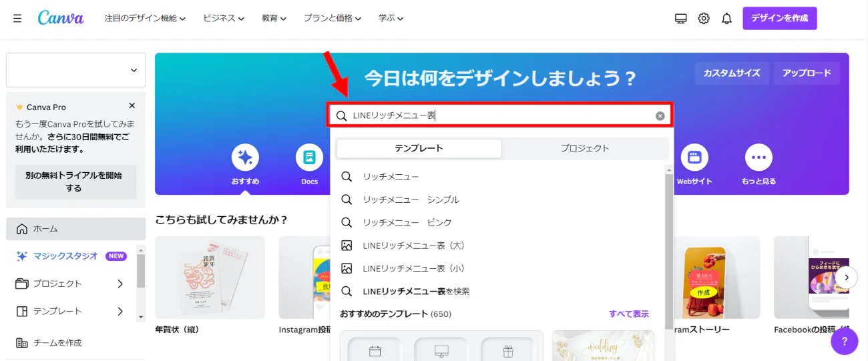This screenshot has width=868, height=361.
Task: Click the カスタムサイズ button
Action: [x=732, y=73]
